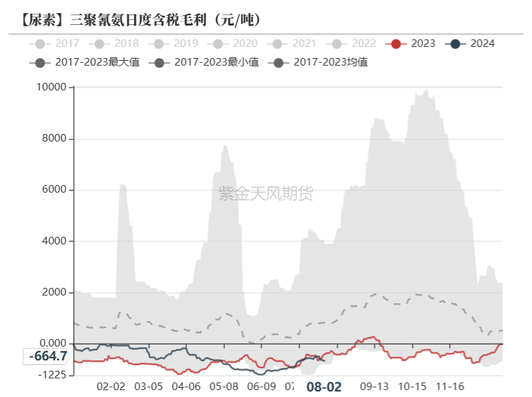This screenshot has width=532, height=397.
Task: Click the highlighted 08-02 axis label
Action: pyautogui.click(x=324, y=387)
